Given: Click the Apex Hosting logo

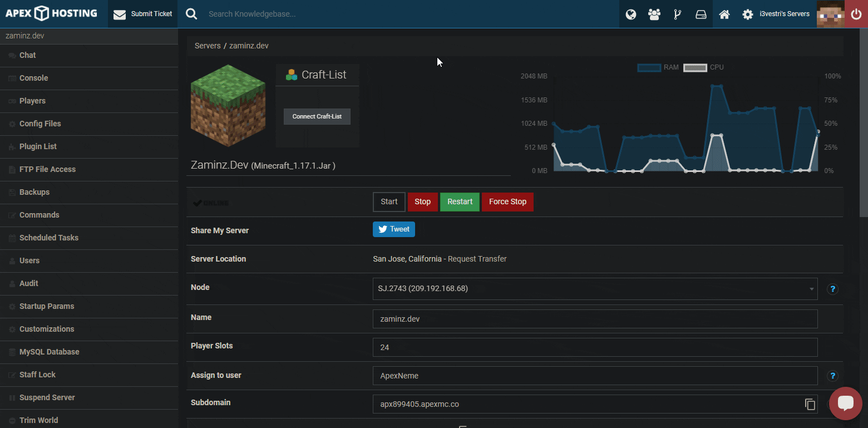Looking at the screenshot, I should 51,13.
